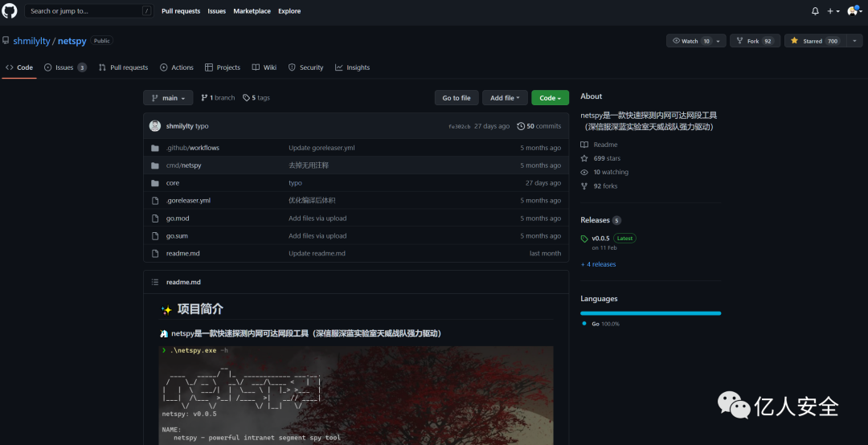Toggle the Starred button
Viewport: 868px width, 445px height.
(x=816, y=41)
